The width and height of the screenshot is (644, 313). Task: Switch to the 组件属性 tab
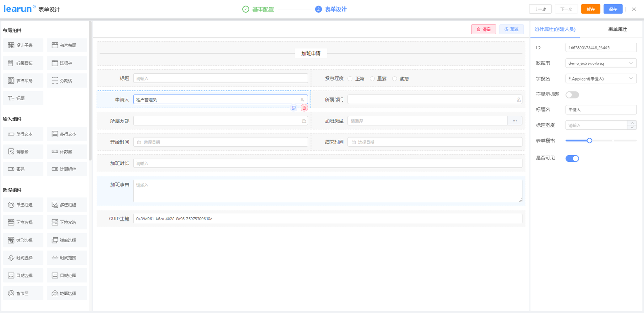(x=555, y=29)
